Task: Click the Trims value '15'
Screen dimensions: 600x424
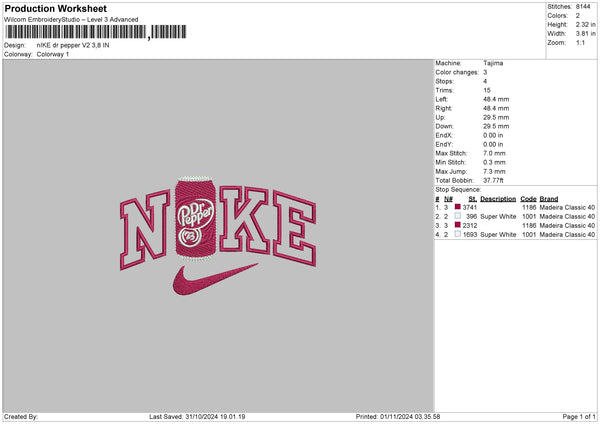Action: (x=487, y=90)
